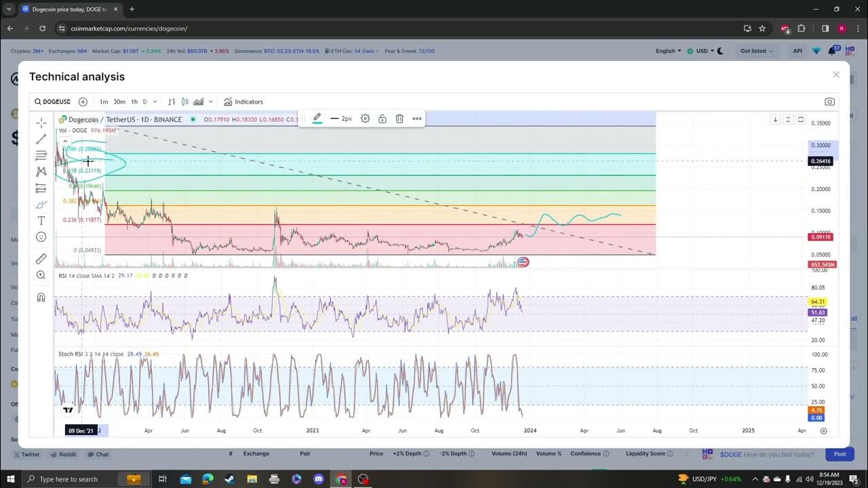This screenshot has width=868, height=488.
Task: Toggle dark mode moon icon
Action: (x=720, y=51)
